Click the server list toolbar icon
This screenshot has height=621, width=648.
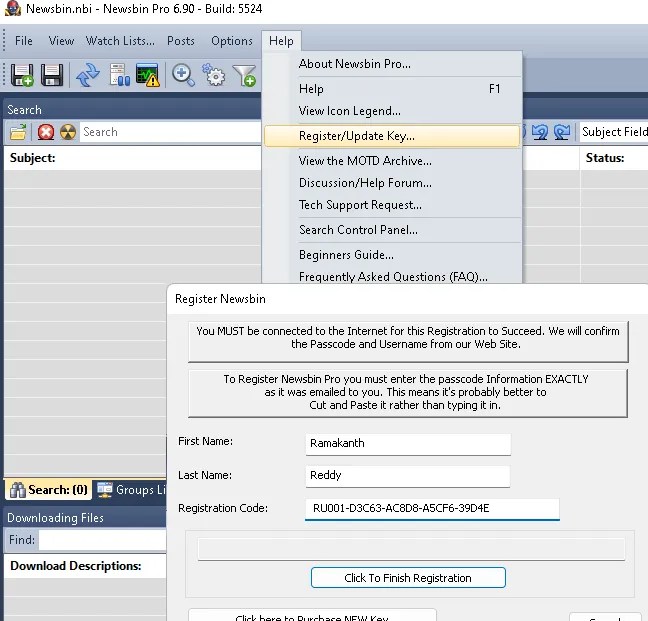coord(119,75)
